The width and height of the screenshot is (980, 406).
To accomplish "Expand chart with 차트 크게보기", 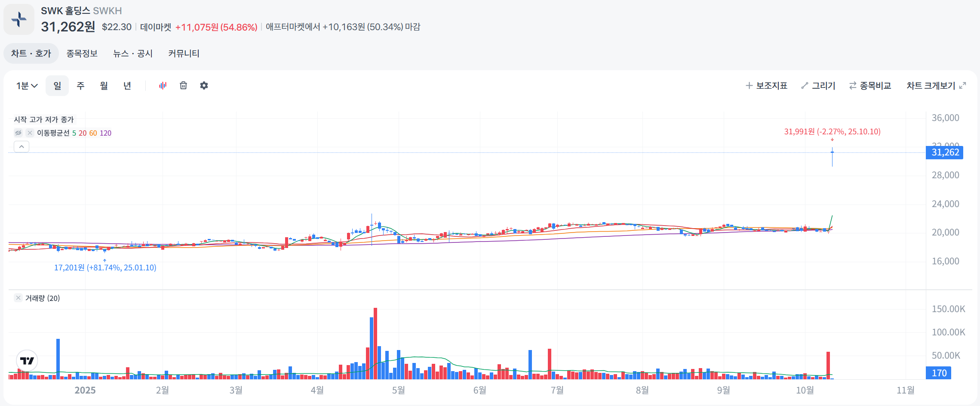I will [936, 86].
